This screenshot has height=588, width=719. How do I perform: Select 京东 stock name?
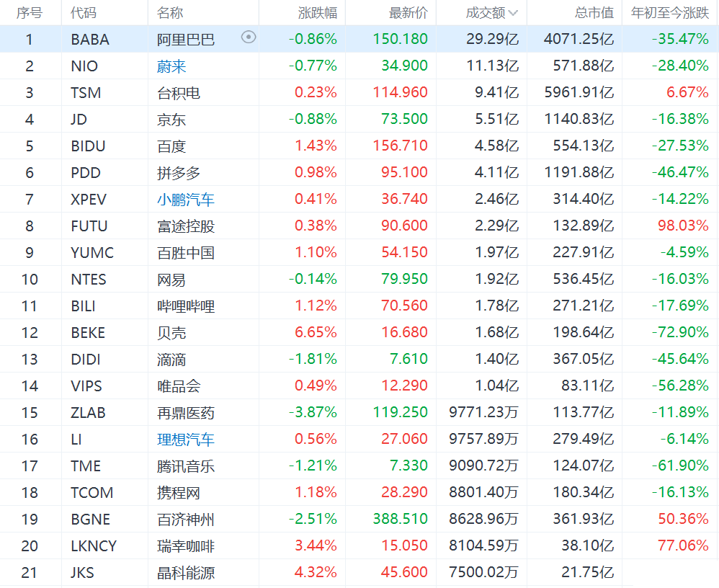171,120
